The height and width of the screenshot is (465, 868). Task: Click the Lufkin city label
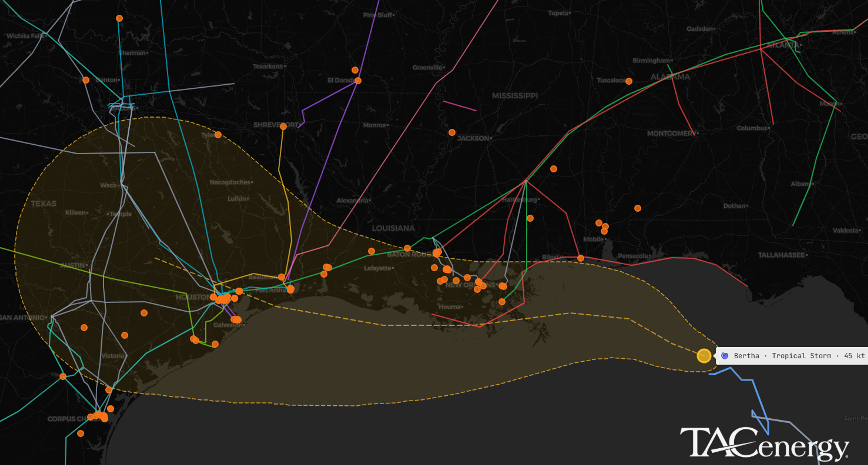tap(237, 199)
